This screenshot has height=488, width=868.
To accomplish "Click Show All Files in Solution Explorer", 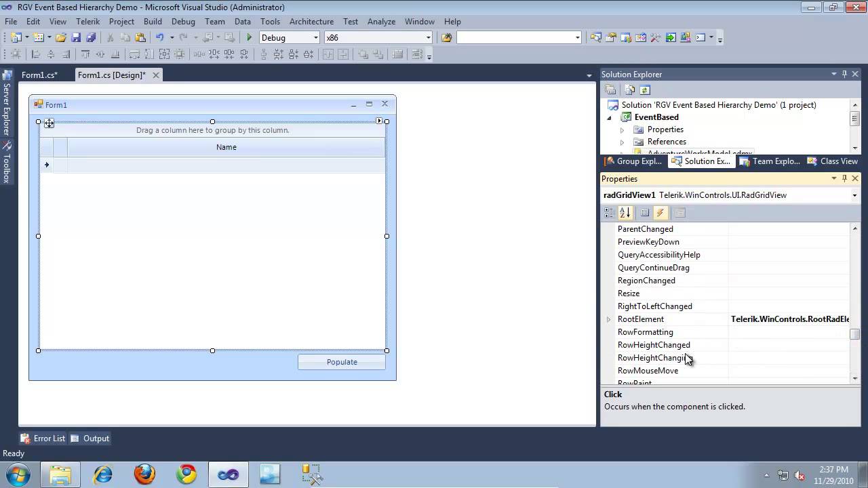I will 630,90.
